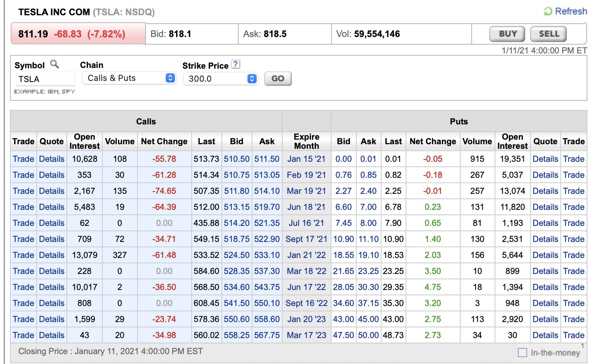Open symbol lookup magnifier icon
The image size is (592, 364).
55,64
